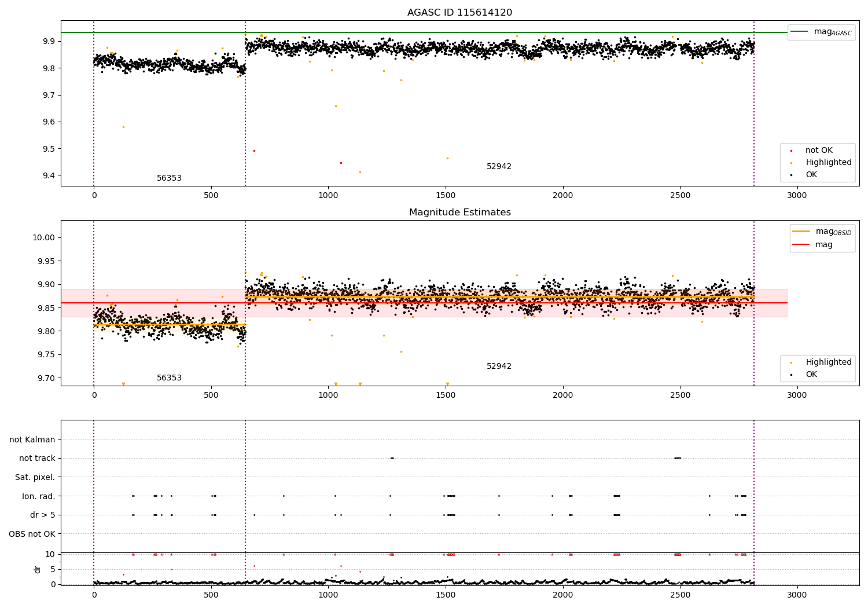Click the 3000 x-axis tick in bottom plot
Viewport: 868px width, 608px height.
797,595
